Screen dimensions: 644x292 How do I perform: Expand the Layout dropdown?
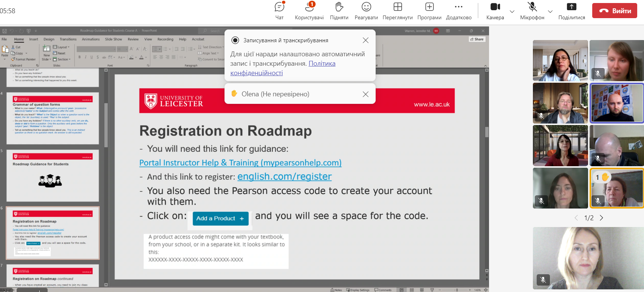click(x=61, y=47)
